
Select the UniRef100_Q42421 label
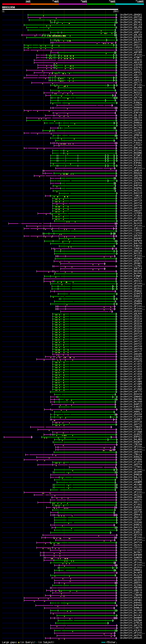(x=131, y=545)
